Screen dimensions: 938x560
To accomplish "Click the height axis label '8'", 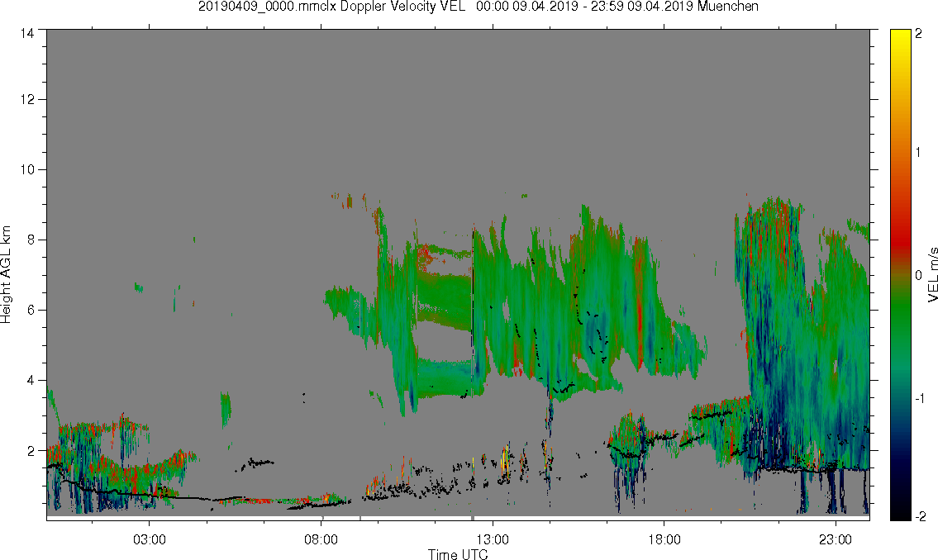I will point(31,240).
